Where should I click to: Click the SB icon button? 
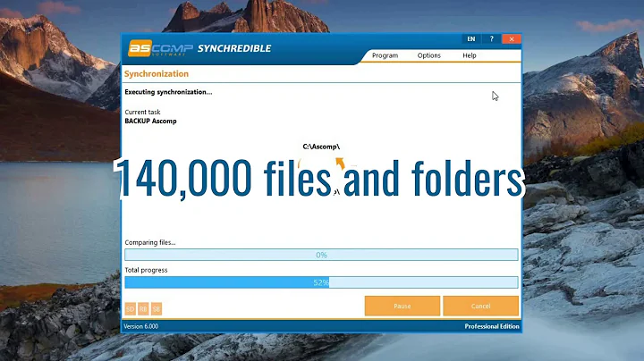(157, 309)
